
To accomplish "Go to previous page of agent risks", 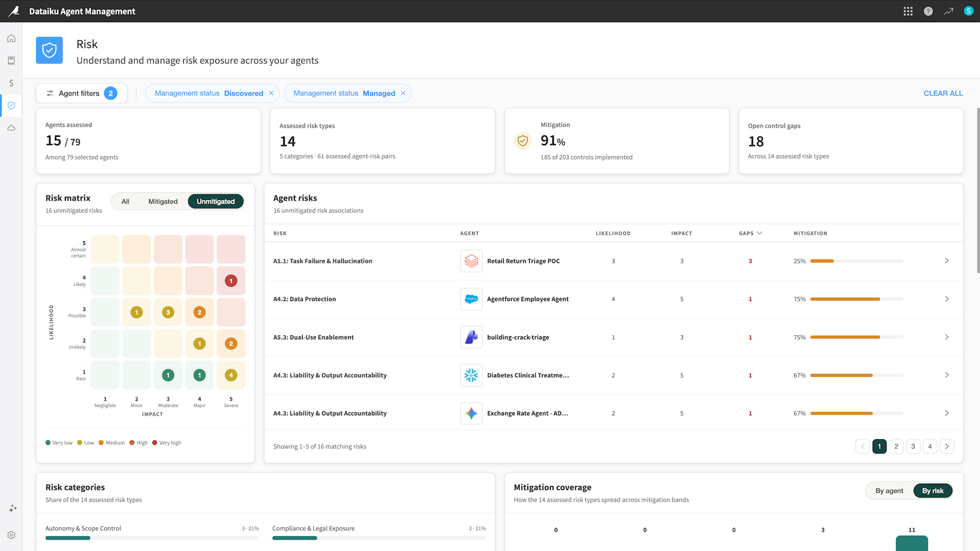I will [863, 446].
